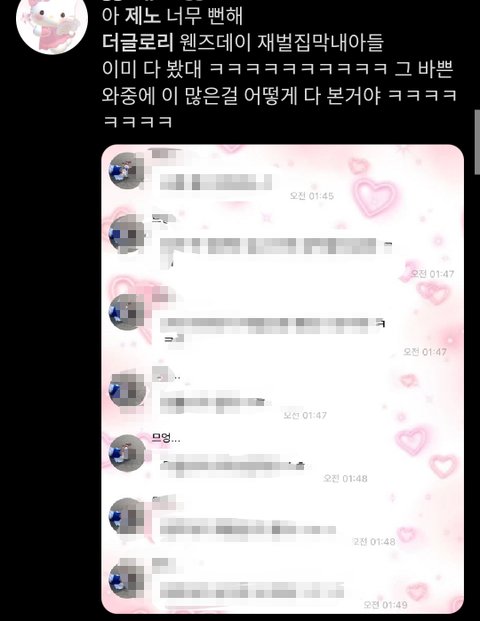
Task: Click the last ㅋㅋㅋㅋ line of the tweet
Action: tap(137, 121)
